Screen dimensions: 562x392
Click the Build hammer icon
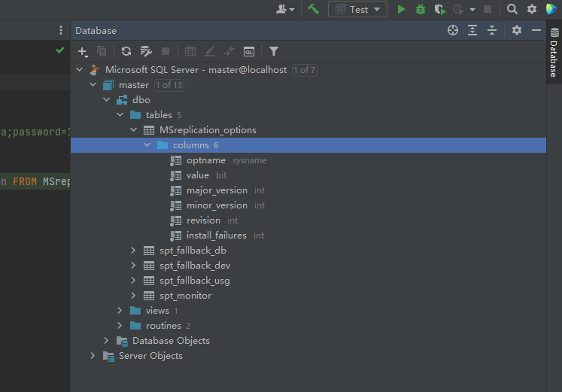314,9
